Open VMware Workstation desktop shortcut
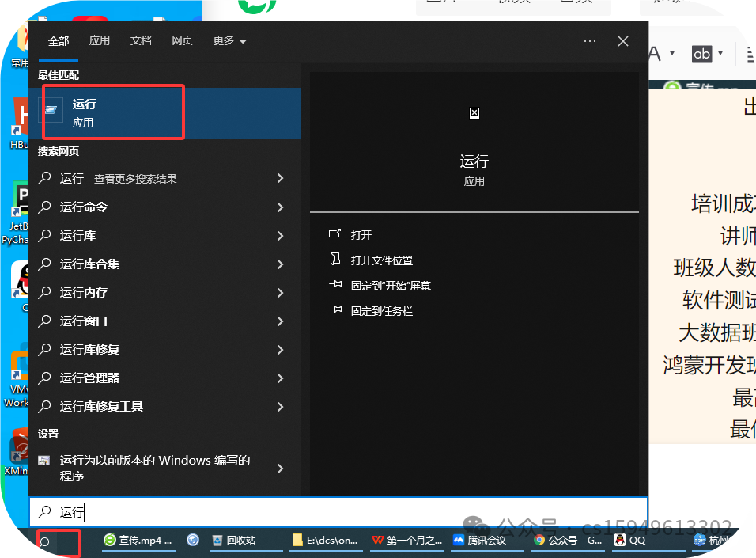This screenshot has width=756, height=558. (16, 377)
